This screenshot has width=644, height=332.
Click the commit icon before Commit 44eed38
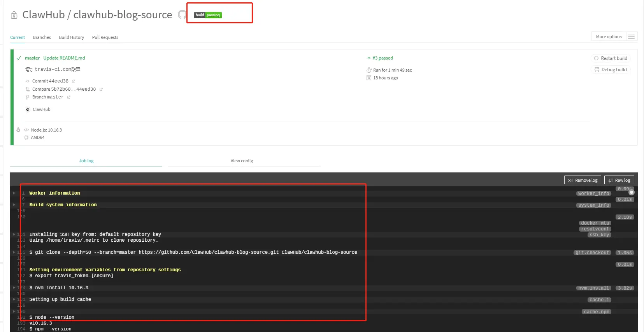pyautogui.click(x=28, y=81)
